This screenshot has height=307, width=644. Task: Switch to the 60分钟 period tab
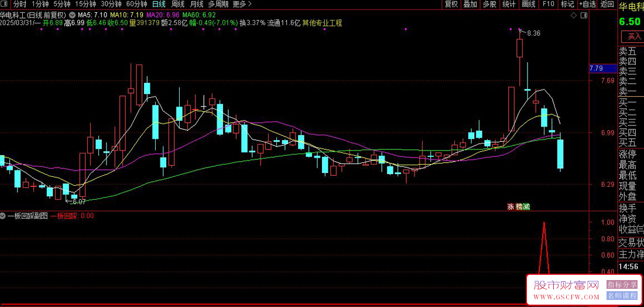136,4
